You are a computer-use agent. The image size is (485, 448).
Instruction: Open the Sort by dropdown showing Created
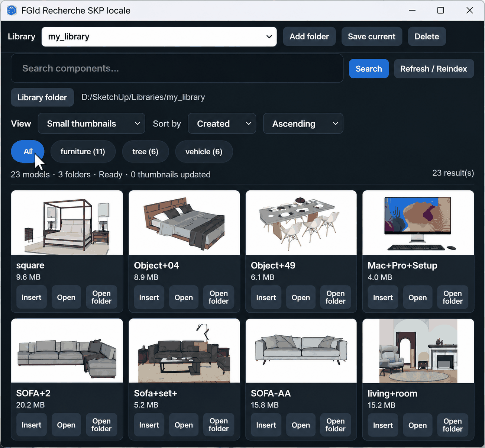pos(222,123)
